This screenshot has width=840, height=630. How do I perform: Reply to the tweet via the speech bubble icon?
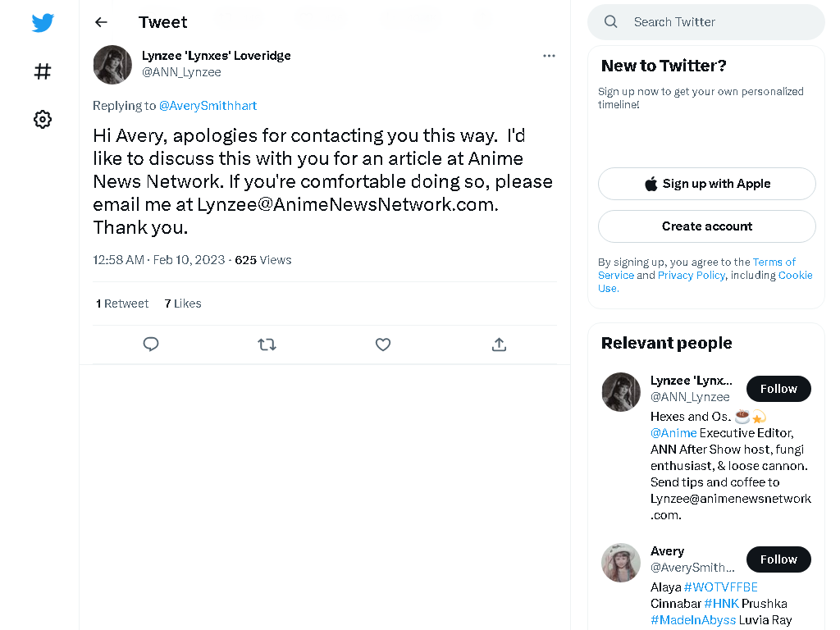click(151, 344)
